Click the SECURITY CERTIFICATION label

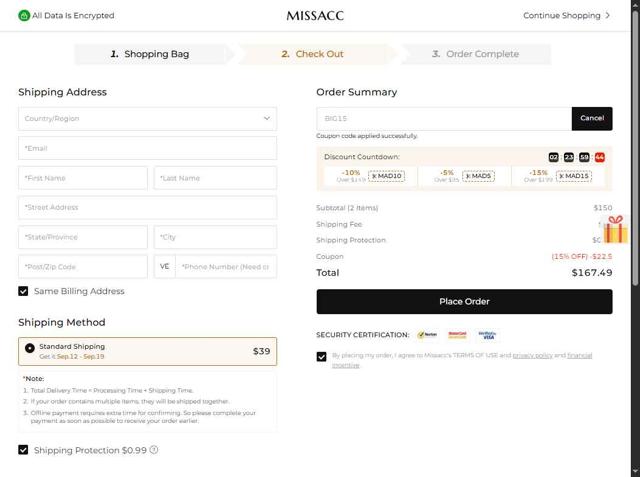click(x=362, y=335)
